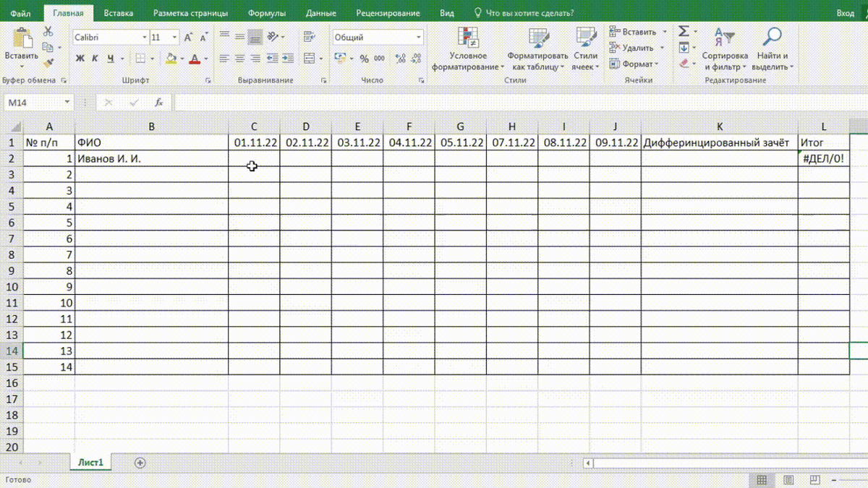Apply the red Font Color swatch
868x488 pixels.
(194, 59)
